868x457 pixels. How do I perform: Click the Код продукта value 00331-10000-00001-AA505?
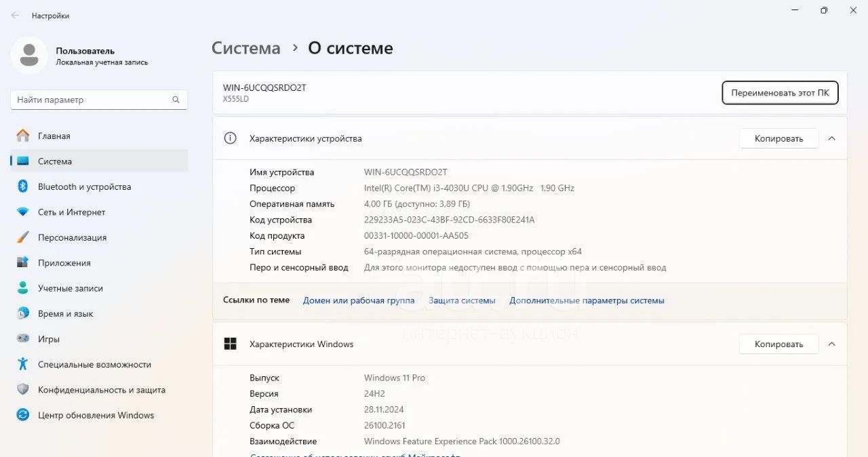point(416,236)
